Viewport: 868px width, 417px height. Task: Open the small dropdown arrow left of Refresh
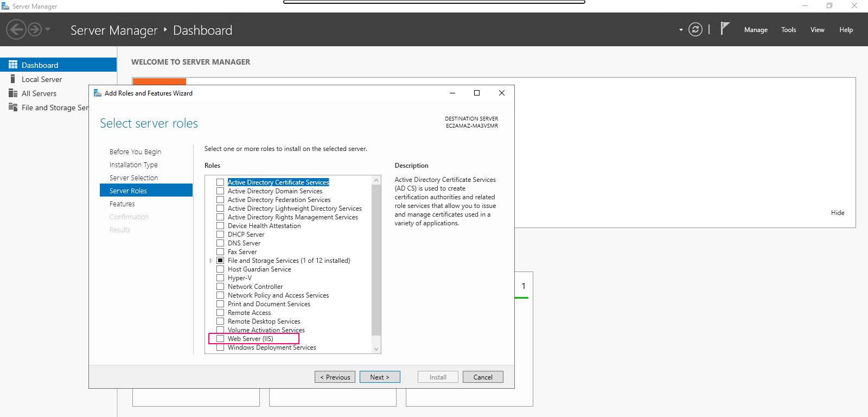tap(681, 30)
